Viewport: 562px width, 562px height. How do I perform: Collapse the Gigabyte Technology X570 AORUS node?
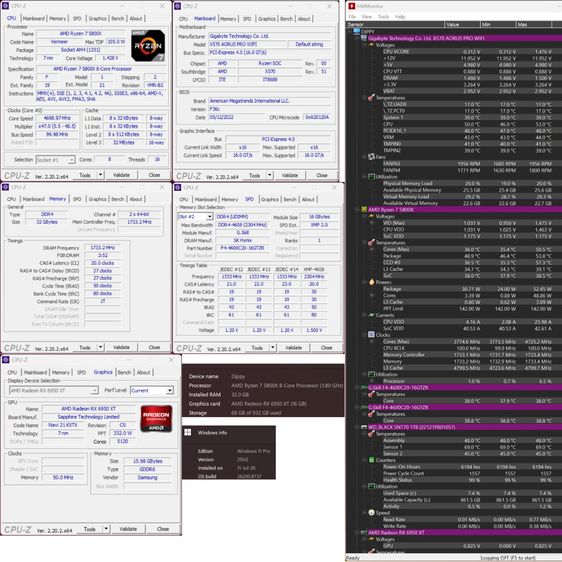click(x=357, y=38)
